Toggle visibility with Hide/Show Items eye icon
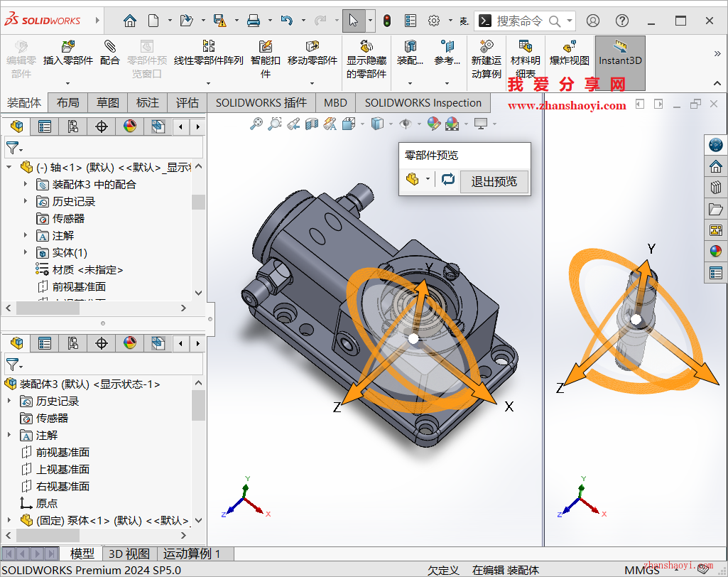 point(405,123)
